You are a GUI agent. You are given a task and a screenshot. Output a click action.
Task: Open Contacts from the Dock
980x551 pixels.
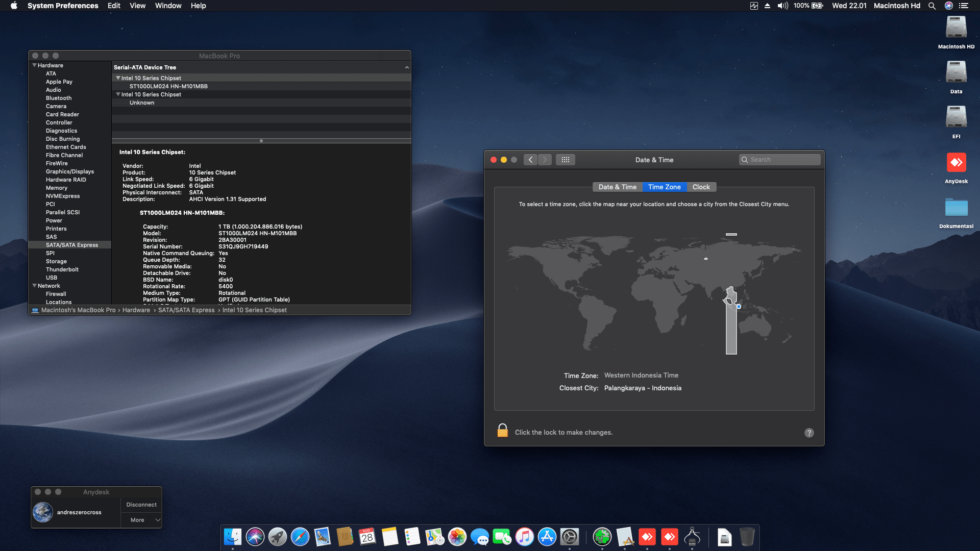(345, 537)
